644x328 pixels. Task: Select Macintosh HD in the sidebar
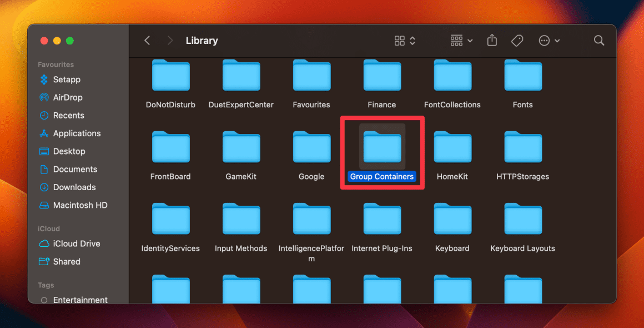[78, 205]
